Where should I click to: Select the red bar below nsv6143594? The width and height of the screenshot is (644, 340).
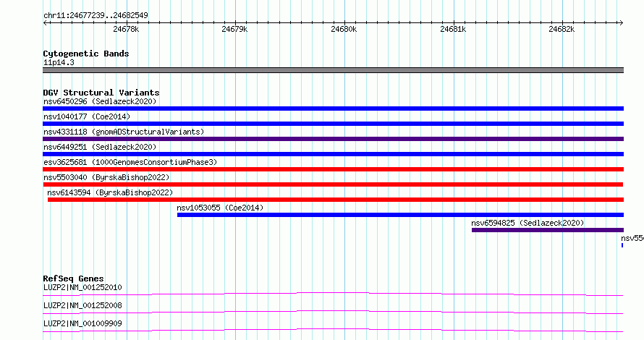point(336,200)
